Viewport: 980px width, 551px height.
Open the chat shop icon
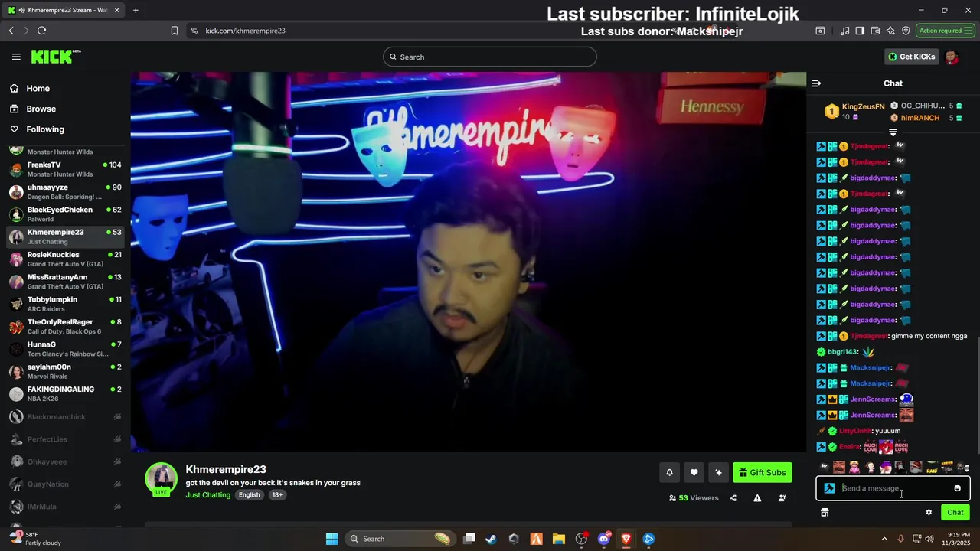pyautogui.click(x=825, y=513)
